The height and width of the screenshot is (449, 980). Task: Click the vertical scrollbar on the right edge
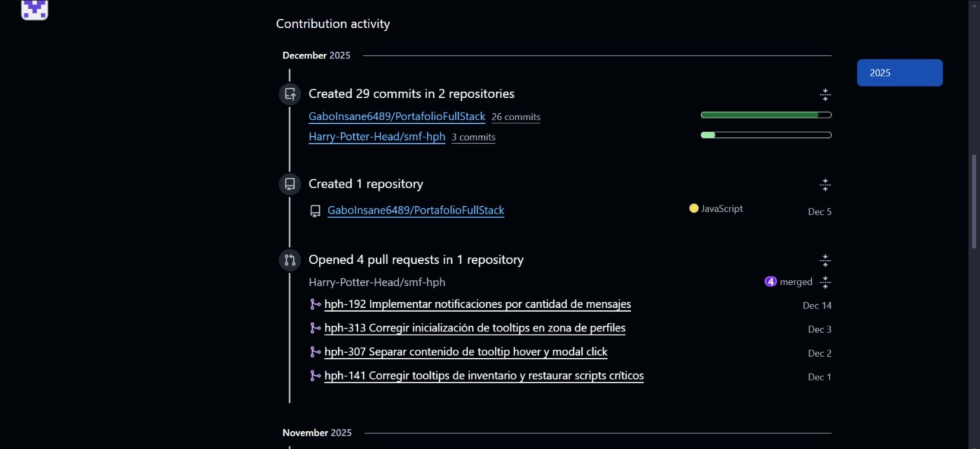coord(975,197)
